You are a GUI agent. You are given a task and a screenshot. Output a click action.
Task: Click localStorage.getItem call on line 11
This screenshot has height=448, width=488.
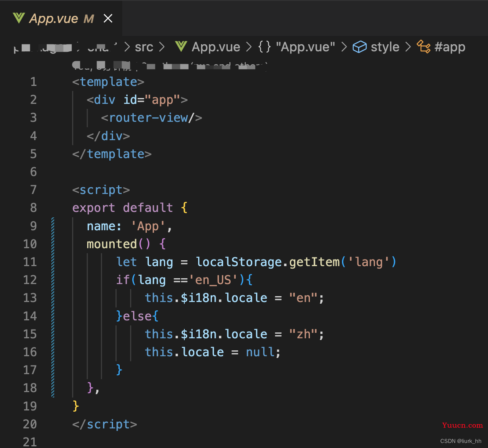(296, 262)
